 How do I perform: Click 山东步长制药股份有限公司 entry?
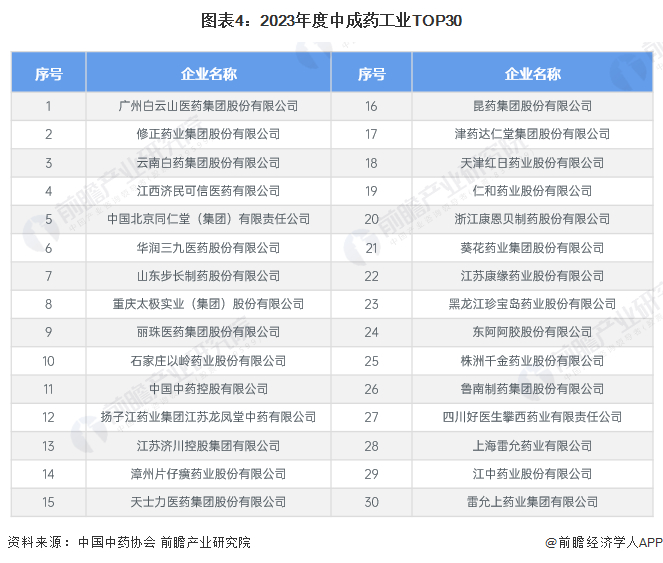pyautogui.click(x=208, y=276)
